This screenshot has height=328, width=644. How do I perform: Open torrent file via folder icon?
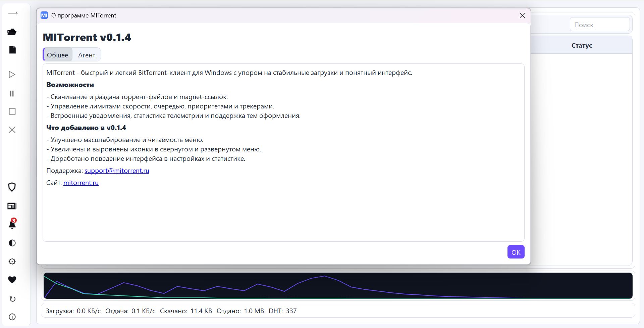pos(12,32)
